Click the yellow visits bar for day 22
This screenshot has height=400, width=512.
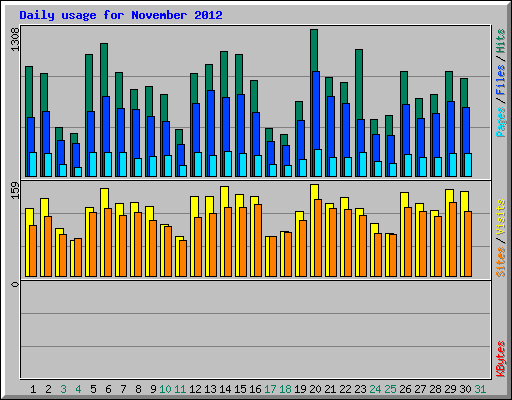pyautogui.click(x=343, y=203)
